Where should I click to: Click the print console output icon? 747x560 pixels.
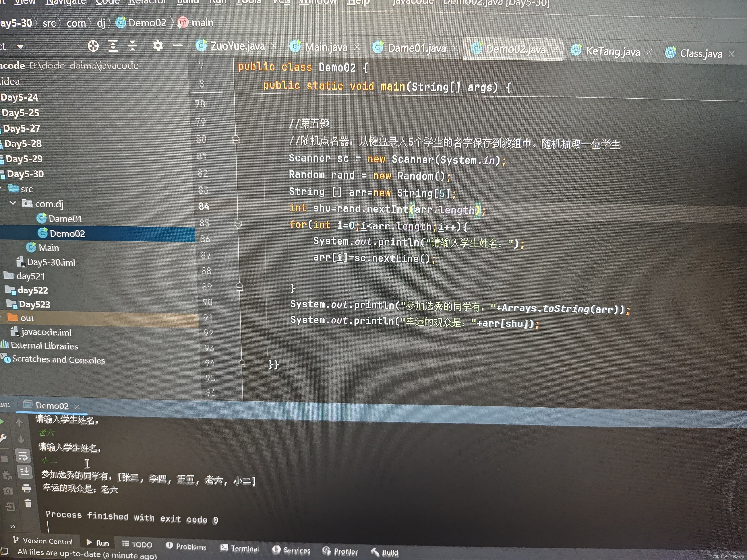26,488
